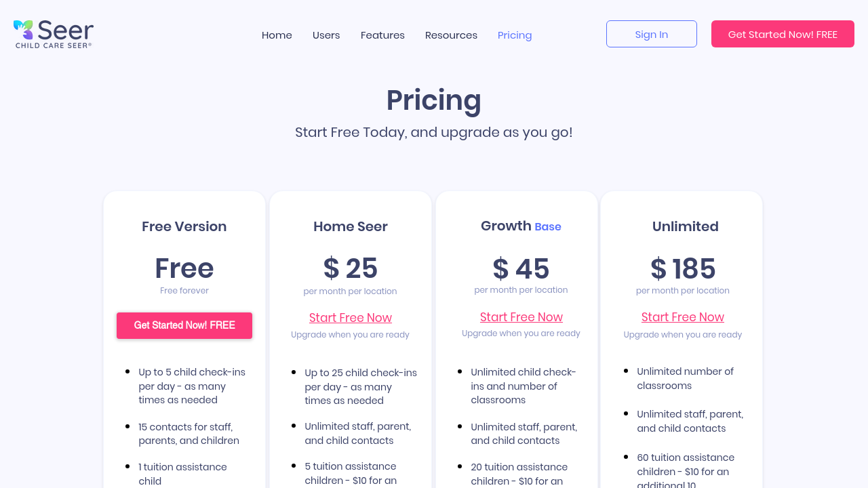Click the main Pricing page heading
The height and width of the screenshot is (488, 868).
pyautogui.click(x=434, y=100)
